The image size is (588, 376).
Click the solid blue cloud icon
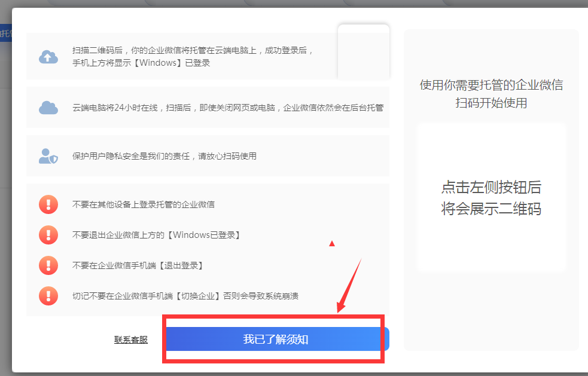tap(48, 108)
